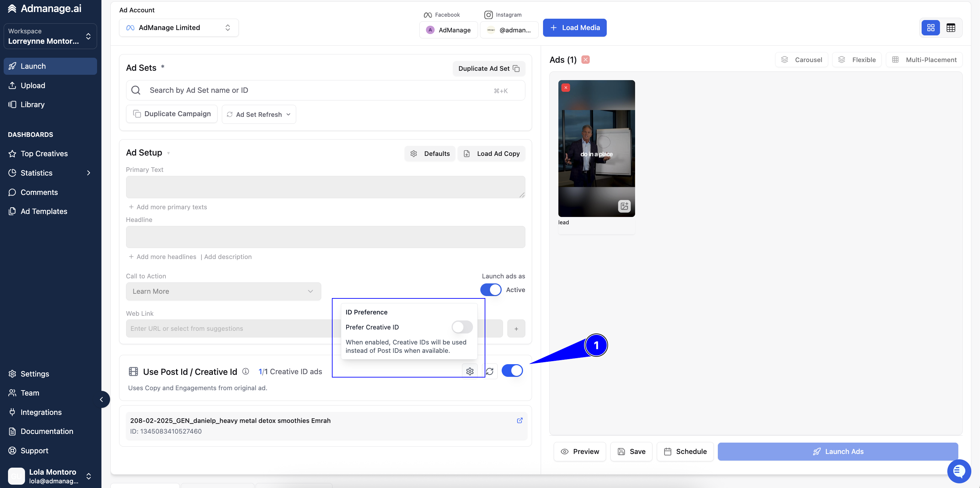980x488 pixels.
Task: Enable the Prefer Creative ID toggle
Action: tap(462, 327)
